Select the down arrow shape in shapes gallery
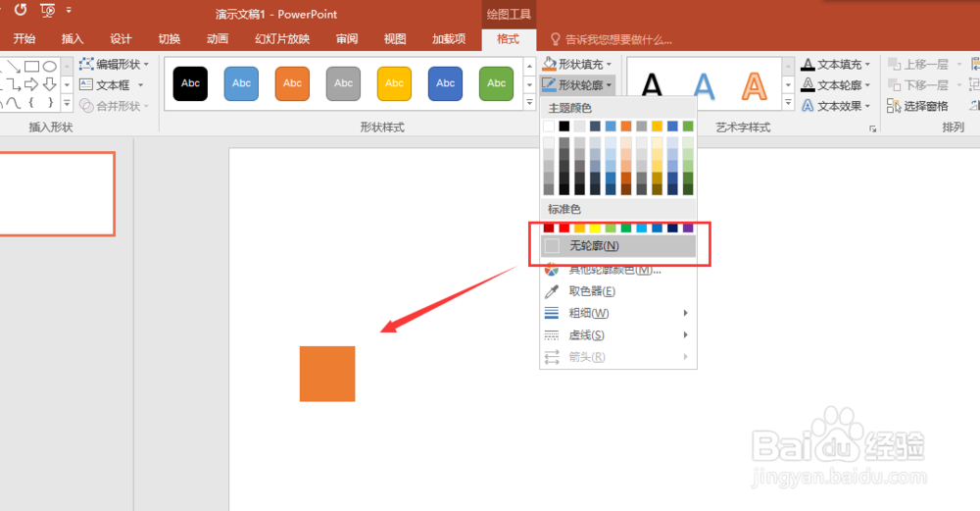980x511 pixels. point(49,84)
